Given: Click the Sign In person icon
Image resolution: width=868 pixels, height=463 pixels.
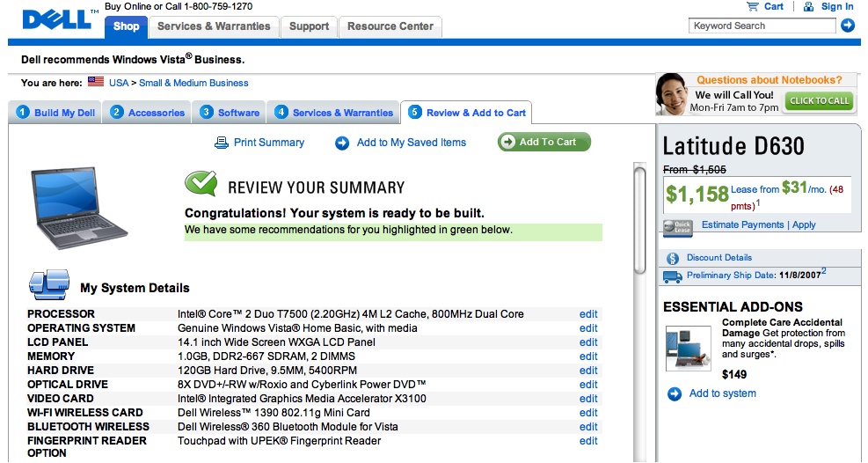Looking at the screenshot, I should 809,7.
